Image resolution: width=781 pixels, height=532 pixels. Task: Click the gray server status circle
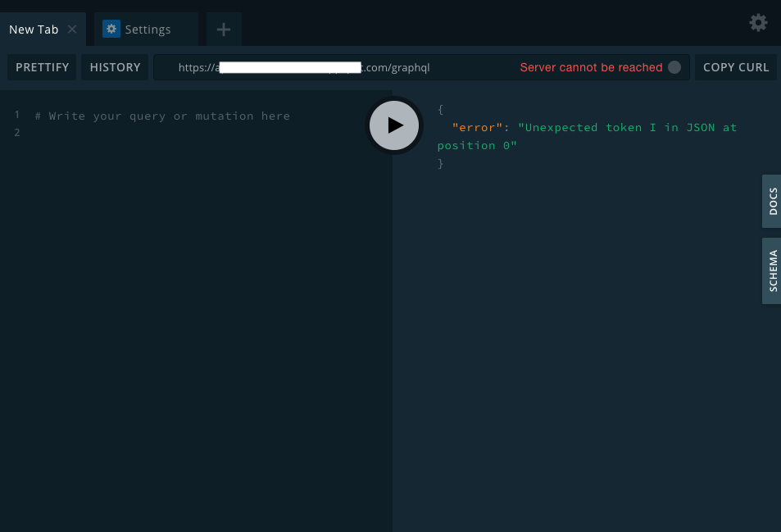tap(674, 67)
